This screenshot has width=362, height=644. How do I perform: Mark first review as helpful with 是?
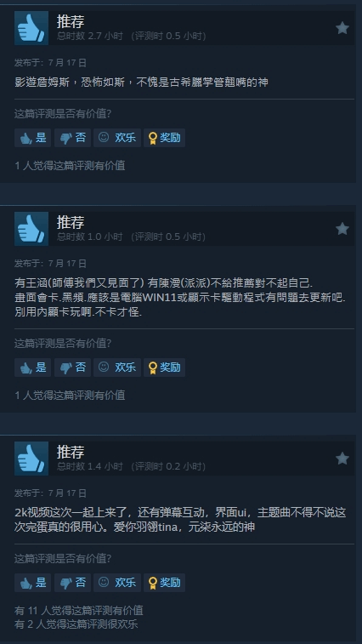pyautogui.click(x=33, y=138)
